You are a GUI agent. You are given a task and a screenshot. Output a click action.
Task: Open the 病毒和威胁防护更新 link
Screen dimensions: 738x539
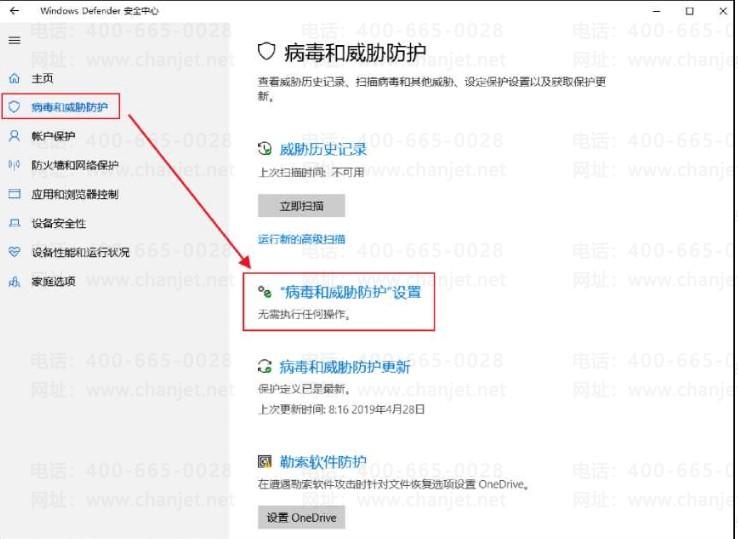click(345, 367)
